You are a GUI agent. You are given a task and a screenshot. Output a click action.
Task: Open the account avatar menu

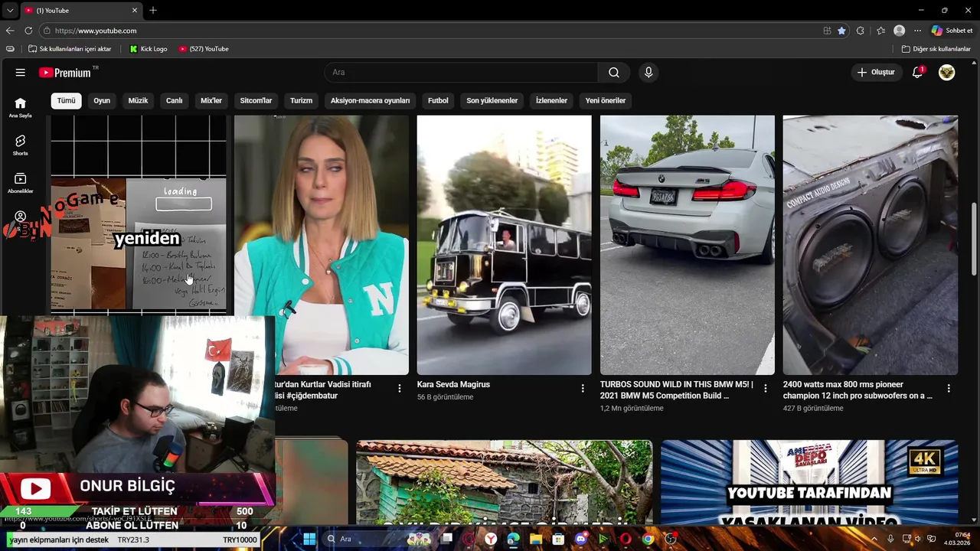pyautogui.click(x=947, y=72)
